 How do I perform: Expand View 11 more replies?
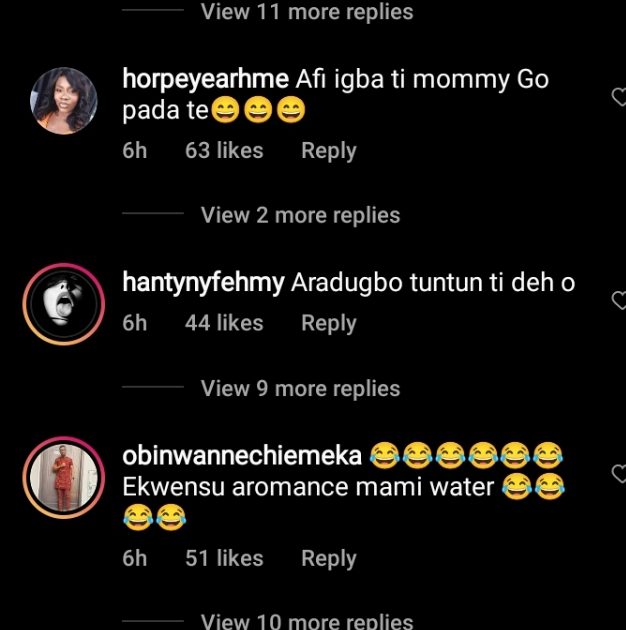coord(306,12)
